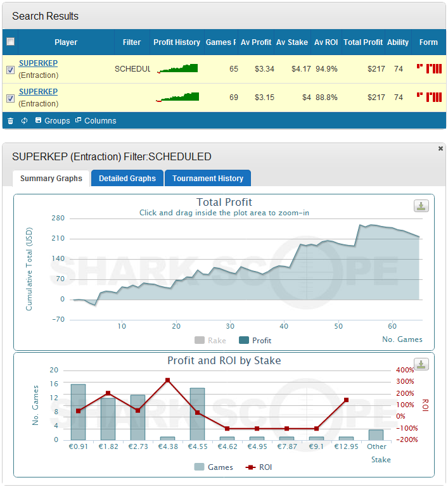This screenshot has height=487, width=448.
Task: Click the Groups button
Action: 53,120
